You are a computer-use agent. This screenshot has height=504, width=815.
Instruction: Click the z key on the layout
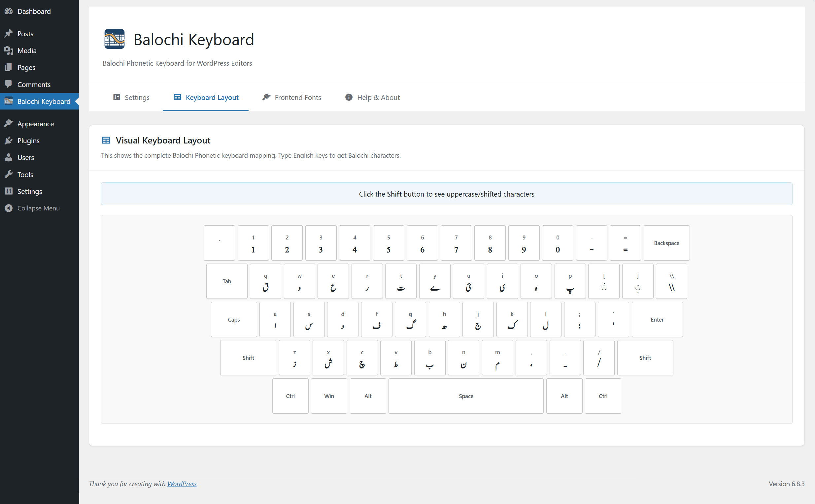tap(294, 358)
